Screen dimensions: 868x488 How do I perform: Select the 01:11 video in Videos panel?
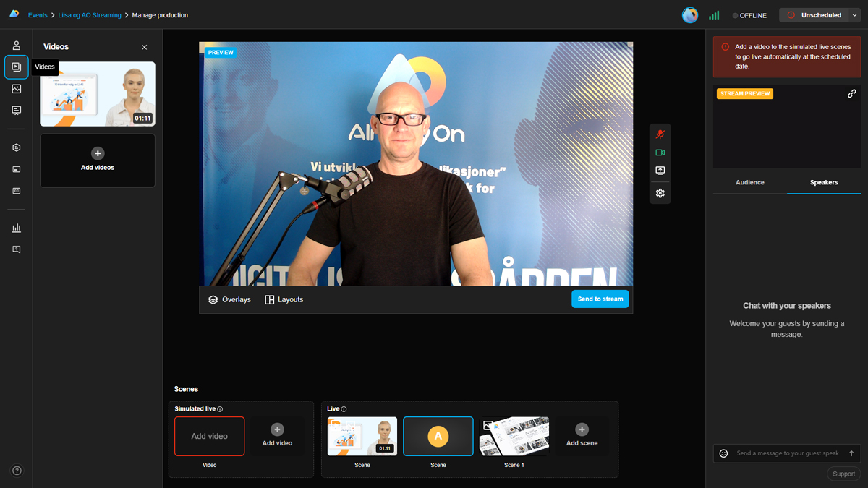click(98, 94)
